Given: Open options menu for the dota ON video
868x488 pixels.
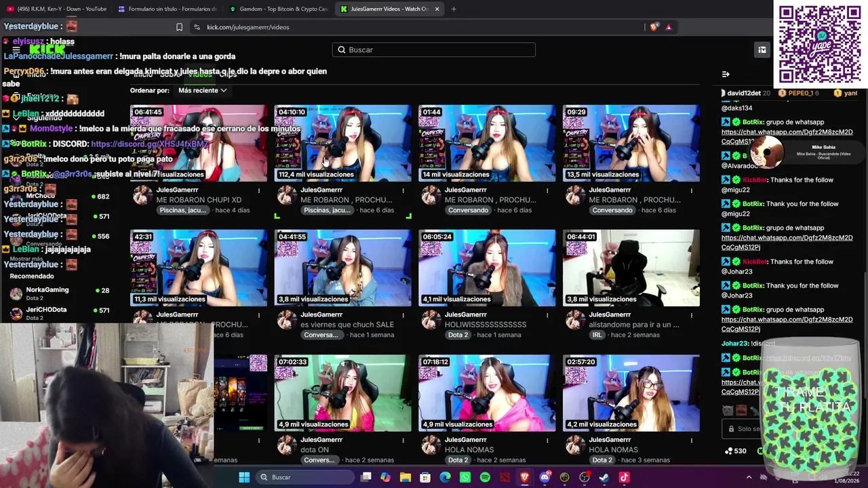Looking at the screenshot, I should pos(403,441).
